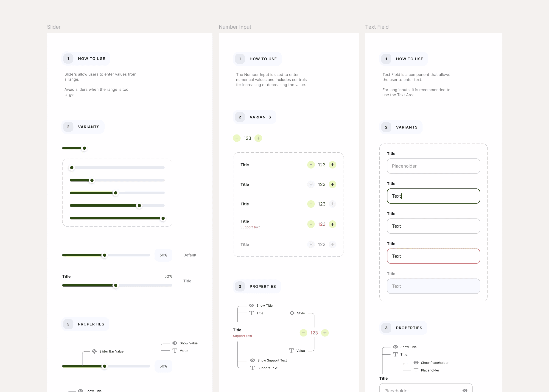
Task: Click the minus stepper beside top standalone 123
Action: [x=236, y=138]
